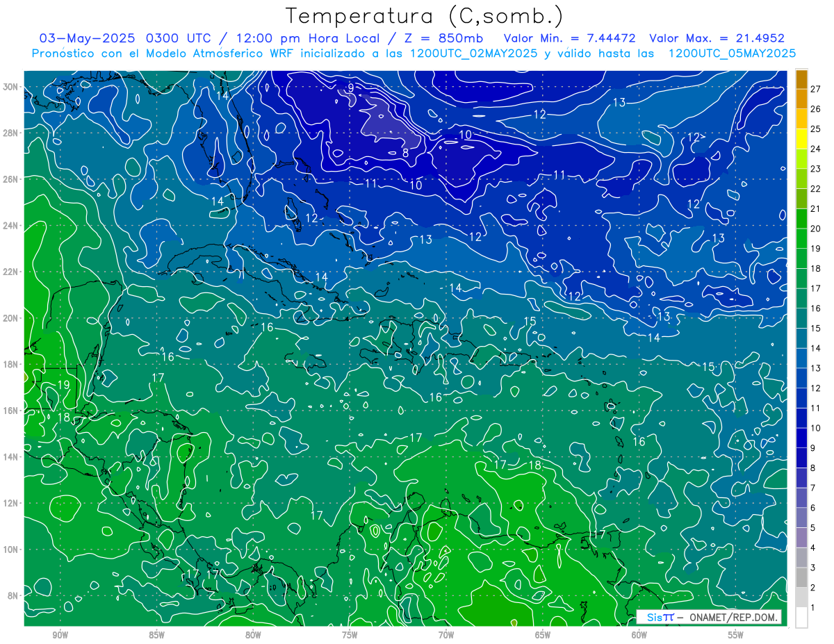Pick the lime band between 22 and 23

coord(801,179)
